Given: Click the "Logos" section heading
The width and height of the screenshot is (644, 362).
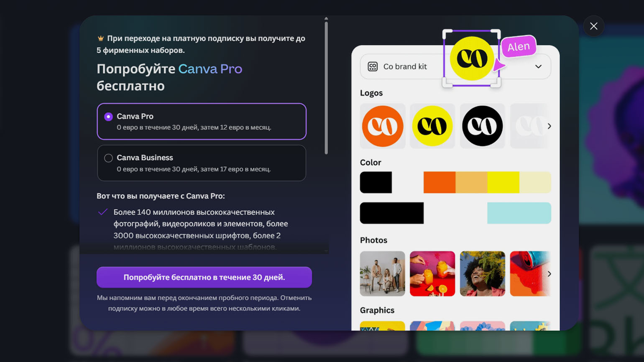Looking at the screenshot, I should (x=371, y=93).
